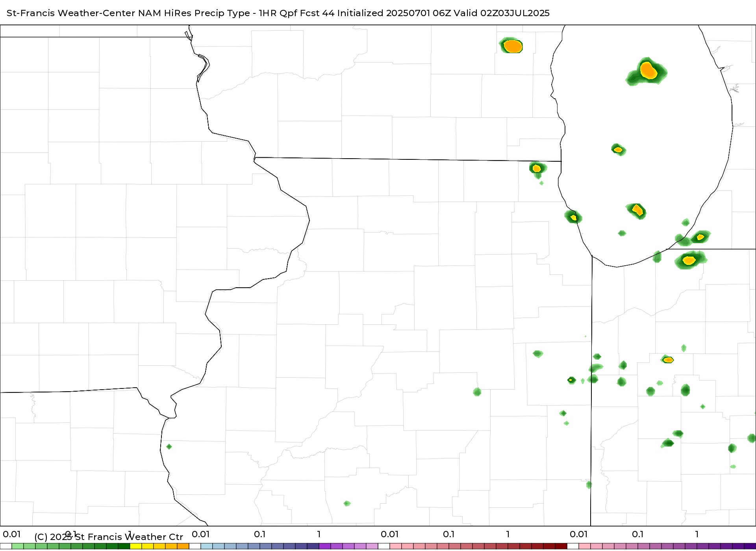
Task: Pick the bright yellow legend swatch next to dark green
Action: coord(136,546)
